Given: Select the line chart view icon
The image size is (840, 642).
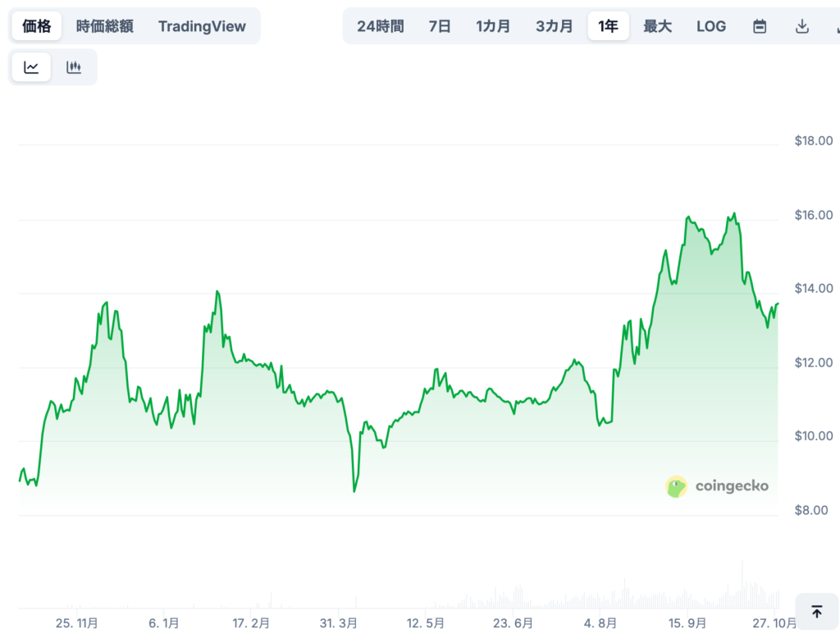Looking at the screenshot, I should (x=30, y=66).
